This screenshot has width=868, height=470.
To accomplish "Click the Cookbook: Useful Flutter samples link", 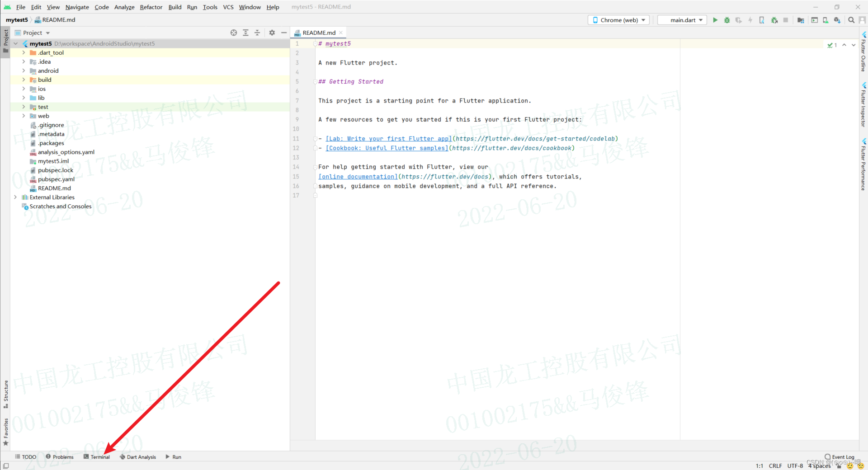I will coord(387,148).
